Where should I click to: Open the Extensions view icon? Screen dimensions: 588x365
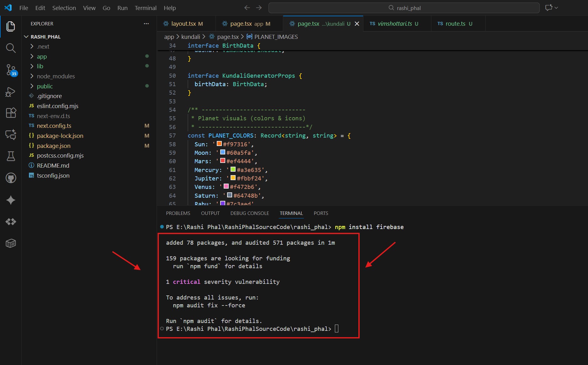[11, 113]
